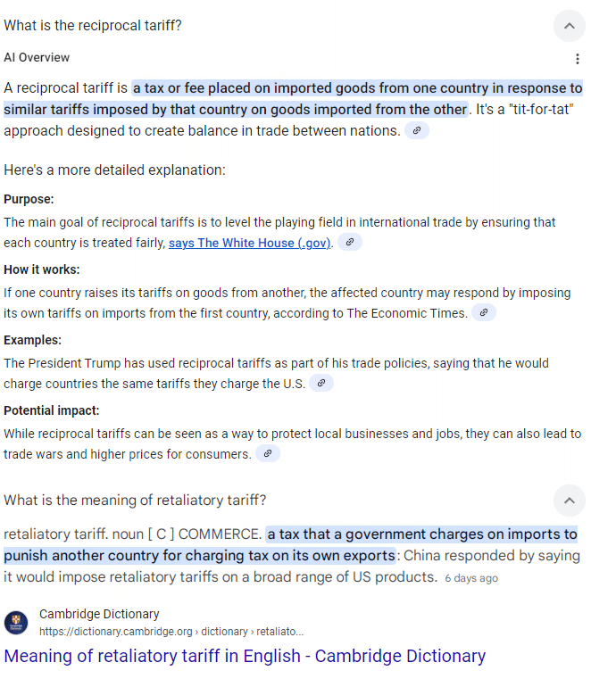Click the Cambridge Dictionary site name
The image size is (616, 679).
coord(99,614)
